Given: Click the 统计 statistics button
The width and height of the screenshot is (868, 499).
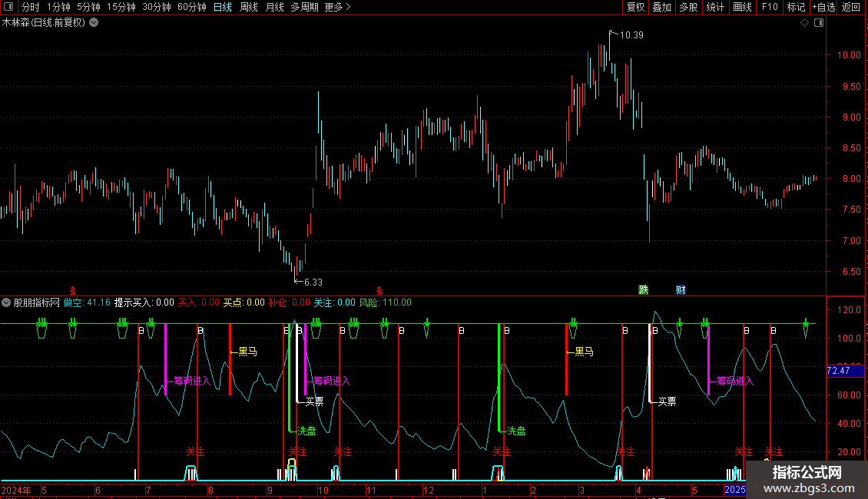Looking at the screenshot, I should [715, 7].
